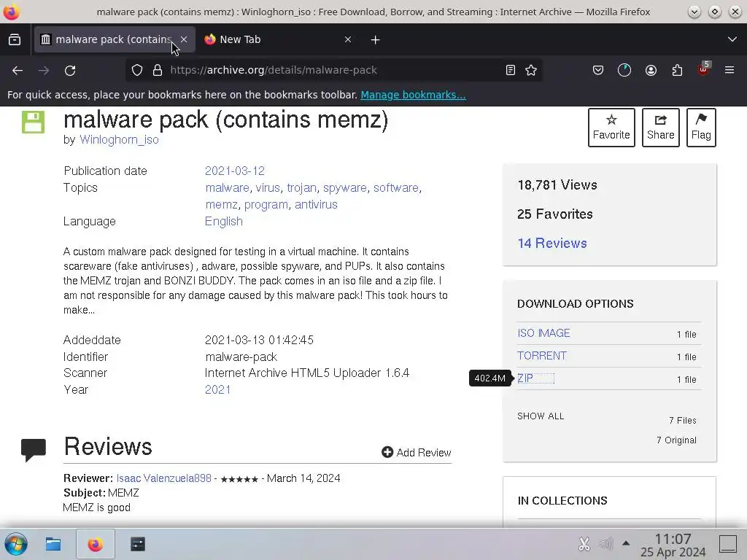
Task: Open the memz topic link
Action: [x=222, y=204]
